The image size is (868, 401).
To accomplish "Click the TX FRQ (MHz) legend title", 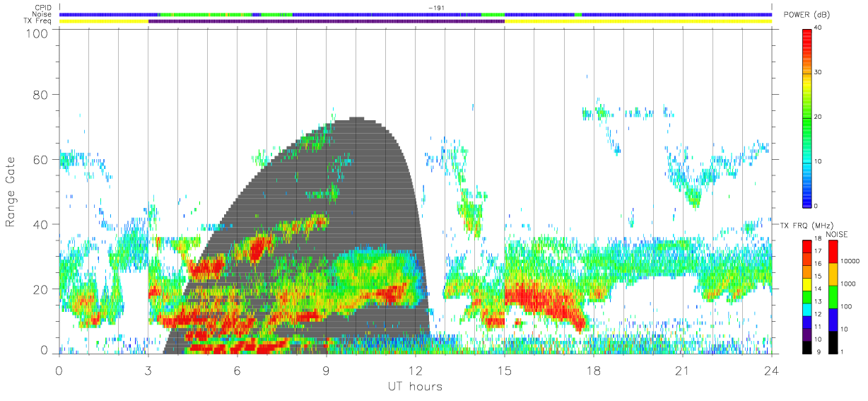I will point(807,225).
